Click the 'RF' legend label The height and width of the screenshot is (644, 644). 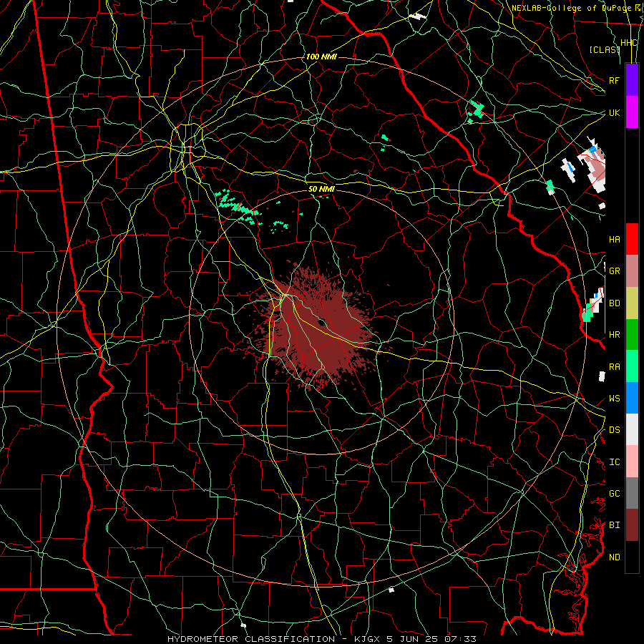pos(614,80)
